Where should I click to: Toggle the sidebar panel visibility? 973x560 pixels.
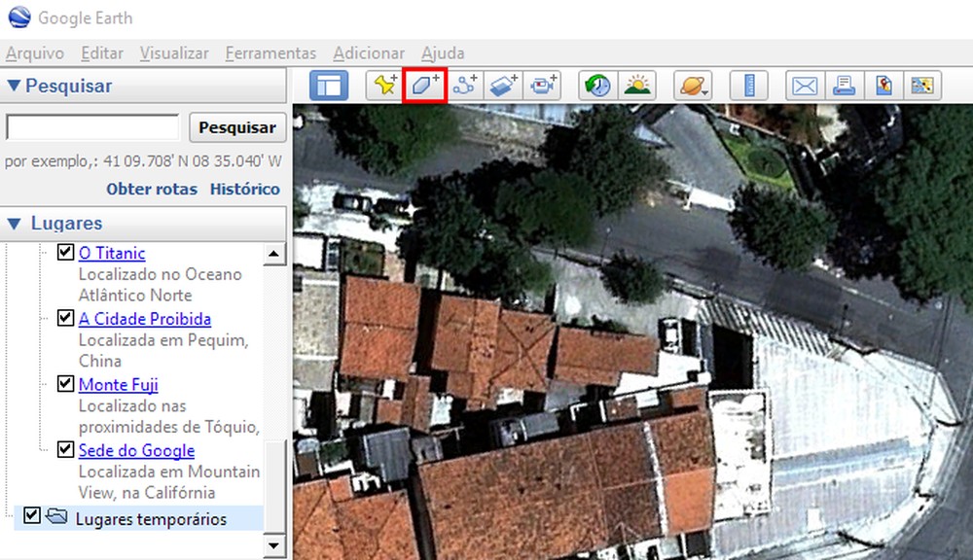(x=329, y=85)
